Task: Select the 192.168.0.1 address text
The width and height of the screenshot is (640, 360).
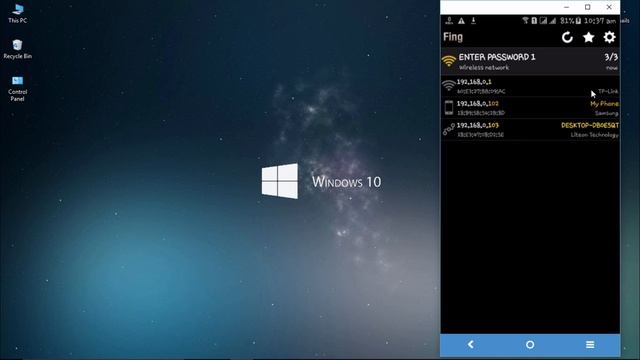Action: 474,82
